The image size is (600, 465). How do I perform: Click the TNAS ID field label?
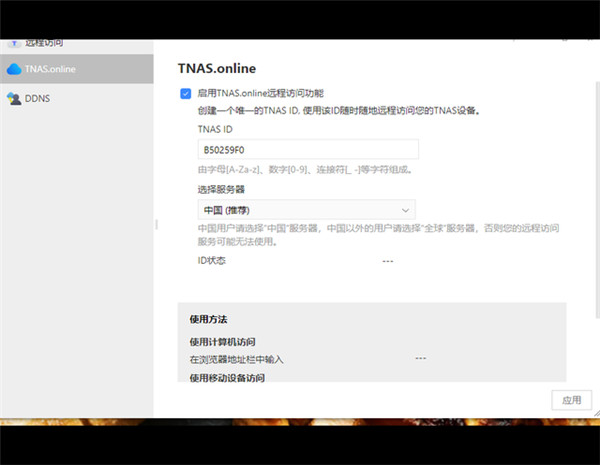(217, 129)
